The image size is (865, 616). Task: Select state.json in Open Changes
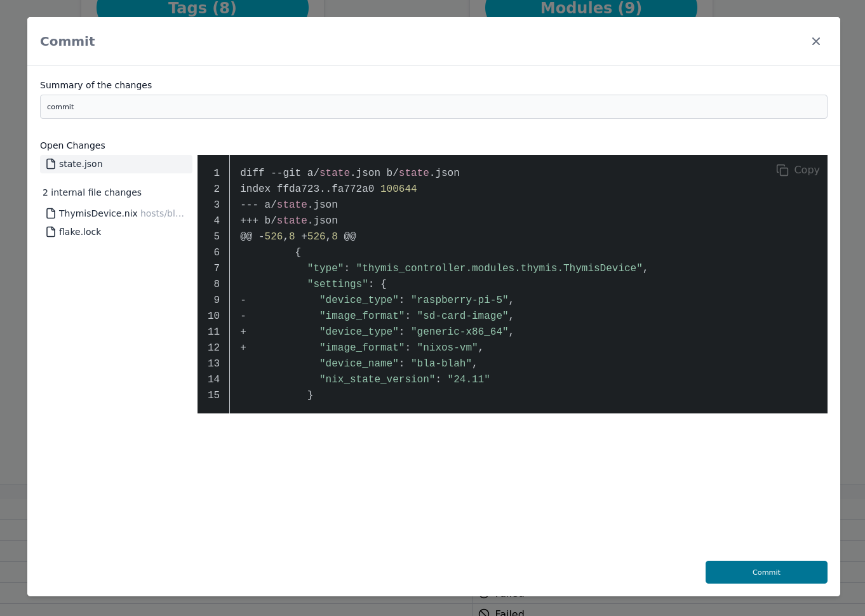pos(116,164)
